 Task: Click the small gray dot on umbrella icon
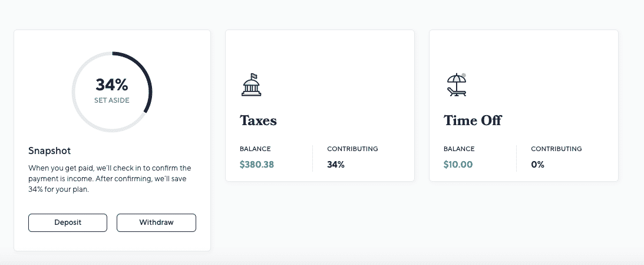(464, 76)
